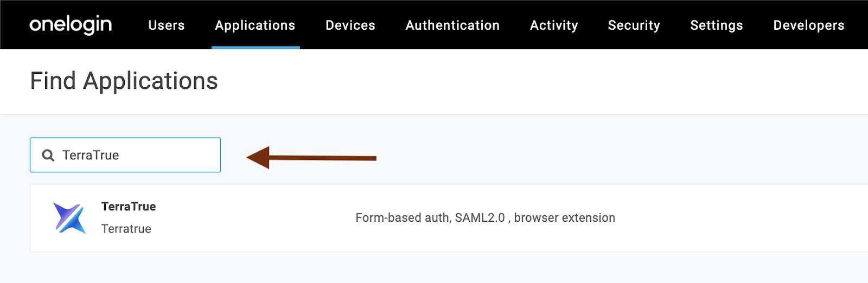Click Form-based auth, SAML2.0 description text
Screen dimensions: 868x283
485,218
